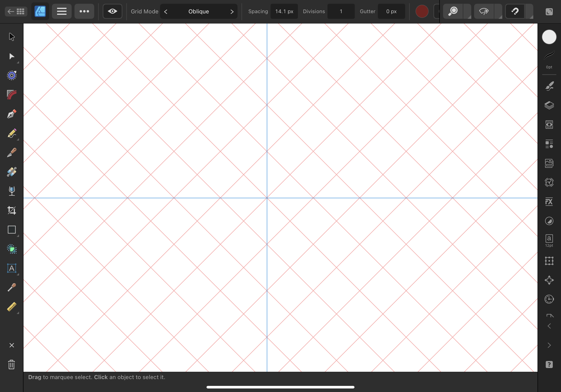Toggle snapping with the magnet button
This screenshot has width=561, height=392.
pyautogui.click(x=515, y=11)
